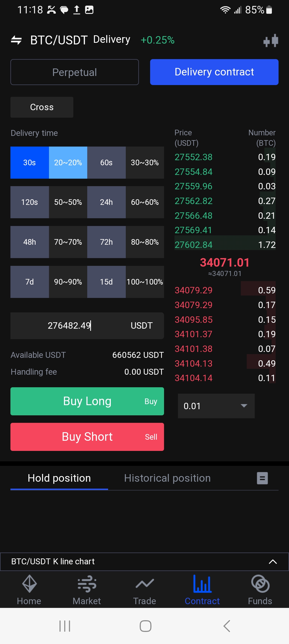The width and height of the screenshot is (289, 644).
Task: Open the candlestick chart icon
Action: point(271,41)
